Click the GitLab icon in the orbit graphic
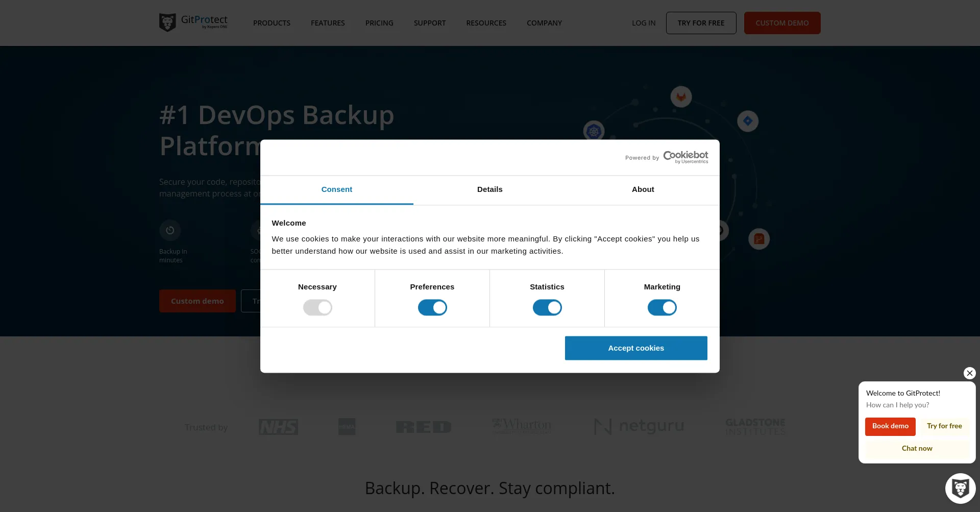This screenshot has height=512, width=980. pos(681,96)
